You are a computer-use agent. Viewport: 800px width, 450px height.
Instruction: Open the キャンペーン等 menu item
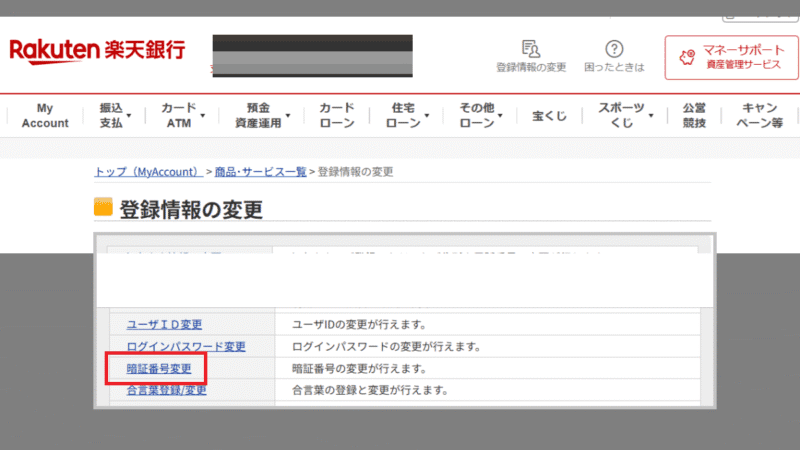761,115
